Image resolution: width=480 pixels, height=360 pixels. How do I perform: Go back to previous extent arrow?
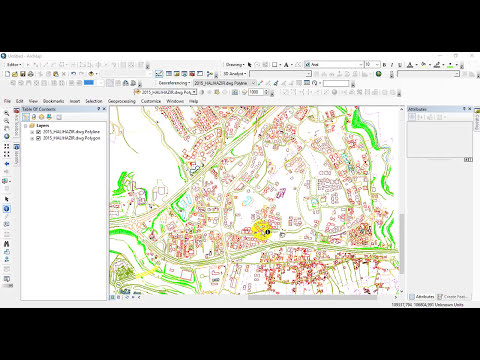6,164
